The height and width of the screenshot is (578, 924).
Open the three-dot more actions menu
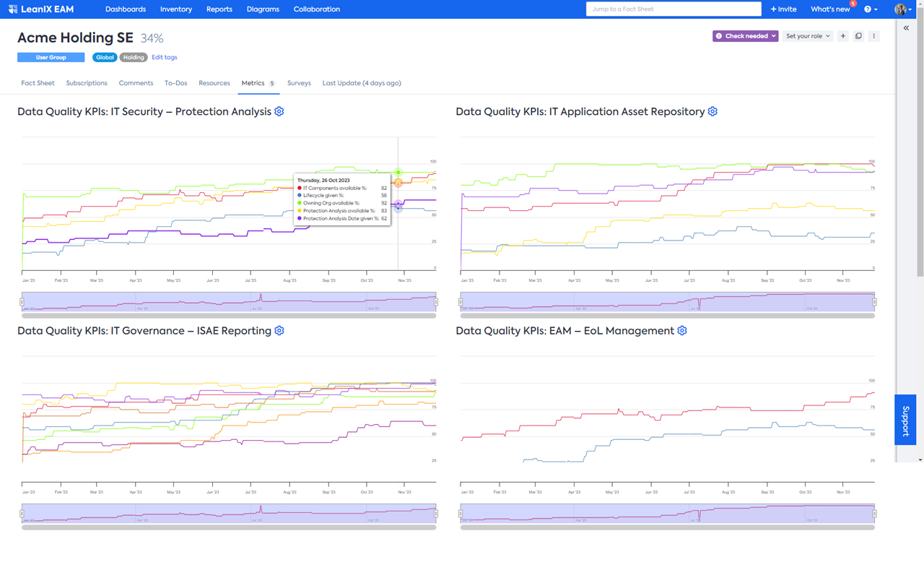tap(873, 36)
